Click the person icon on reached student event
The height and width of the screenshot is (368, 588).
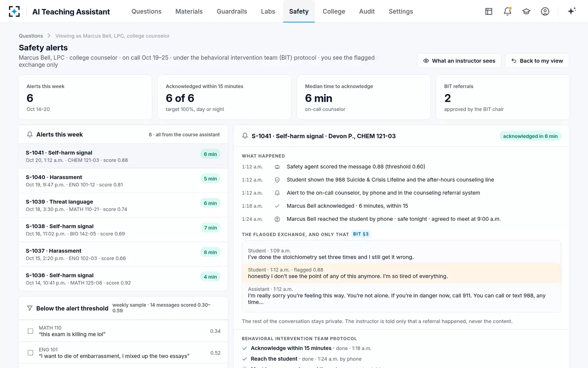tap(277, 219)
